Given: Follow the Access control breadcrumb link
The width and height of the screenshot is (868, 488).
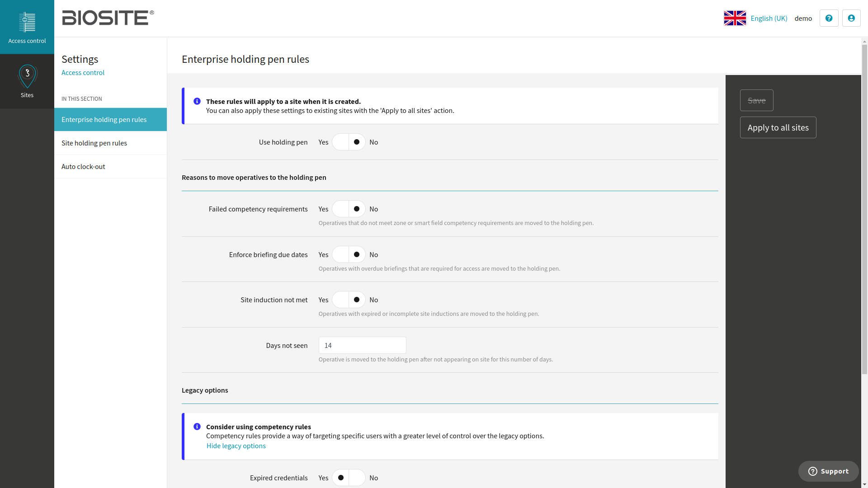Looking at the screenshot, I should coord(83,72).
